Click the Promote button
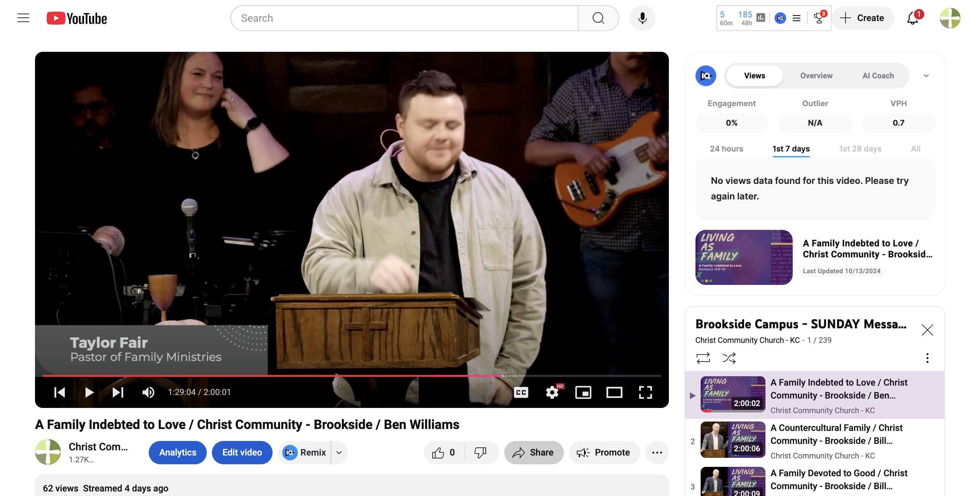The height and width of the screenshot is (496, 980). click(x=604, y=452)
